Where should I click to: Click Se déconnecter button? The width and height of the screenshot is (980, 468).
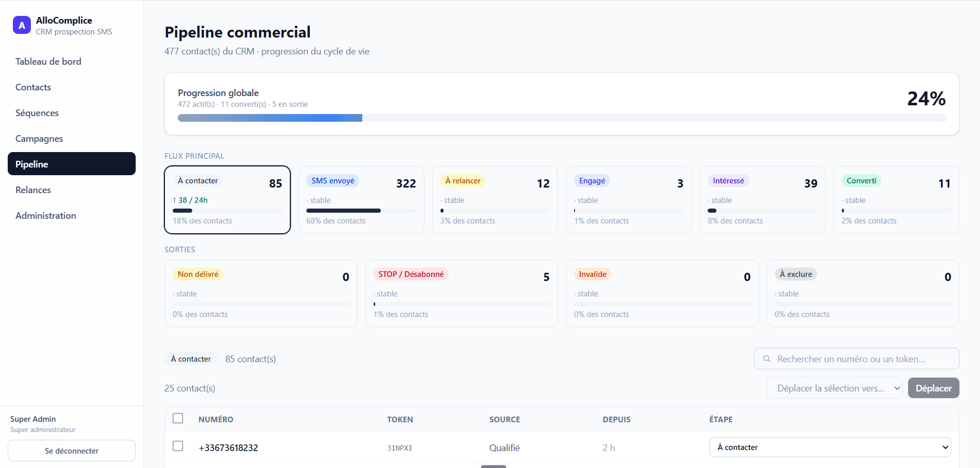coord(71,451)
